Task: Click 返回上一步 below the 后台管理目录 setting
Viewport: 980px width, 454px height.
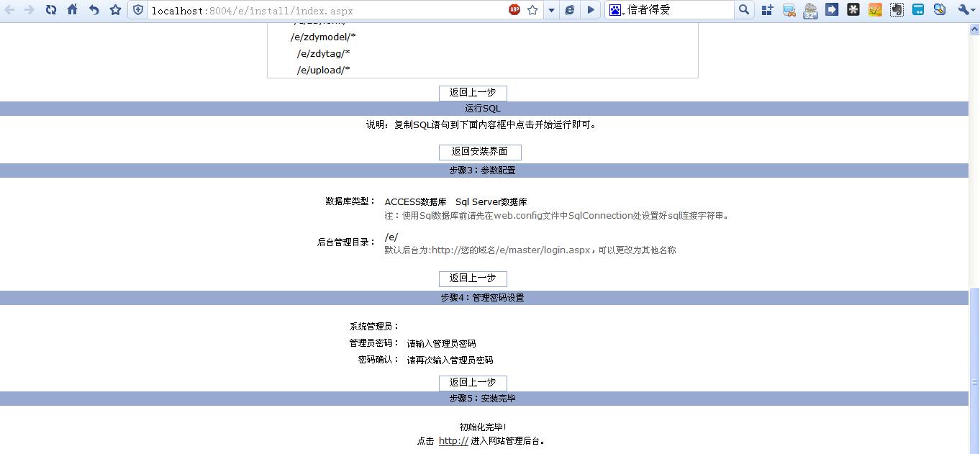Action: 473,278
